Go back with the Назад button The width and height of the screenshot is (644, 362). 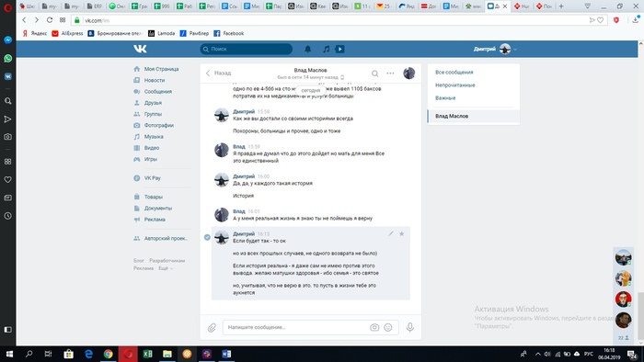point(219,73)
